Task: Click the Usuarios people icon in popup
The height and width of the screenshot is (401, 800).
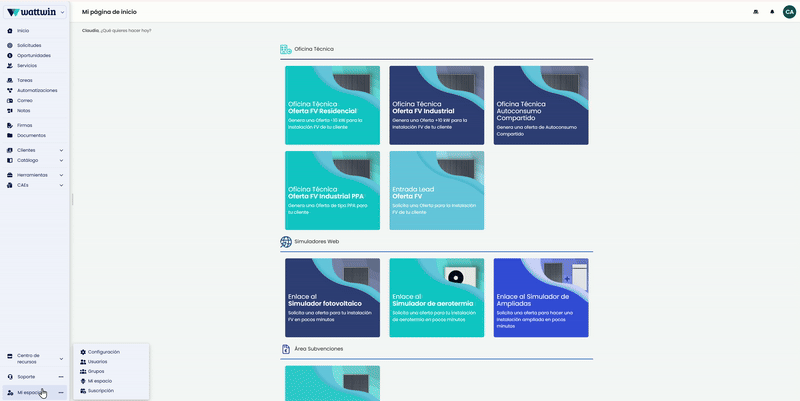Action: pyautogui.click(x=83, y=362)
